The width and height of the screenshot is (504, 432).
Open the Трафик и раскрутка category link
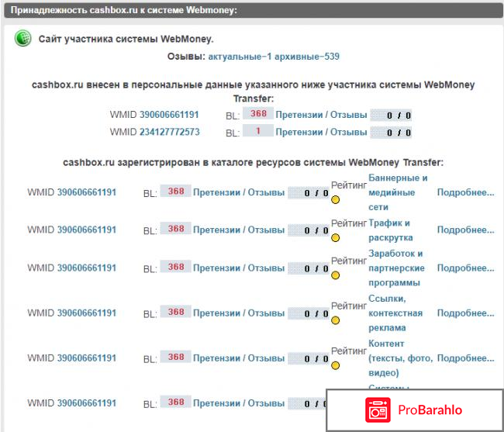click(x=391, y=230)
